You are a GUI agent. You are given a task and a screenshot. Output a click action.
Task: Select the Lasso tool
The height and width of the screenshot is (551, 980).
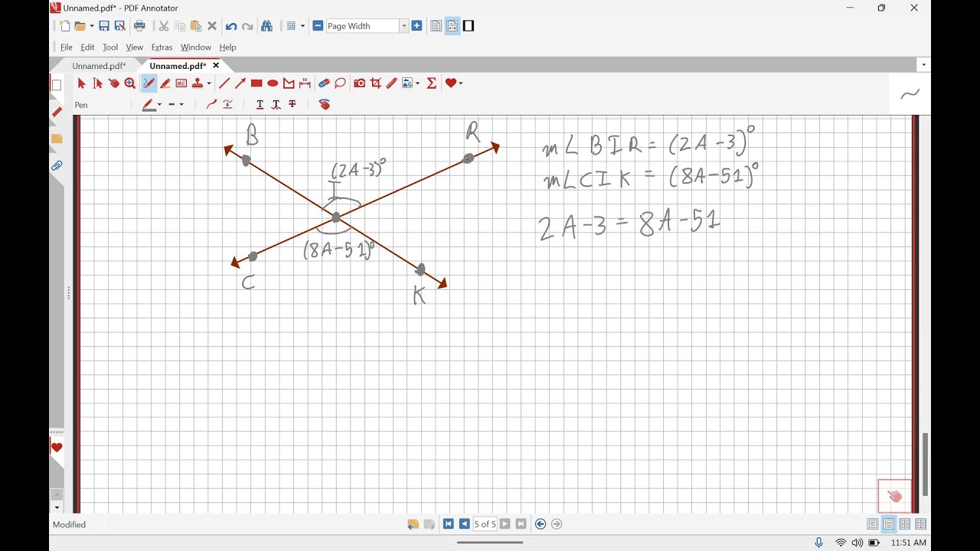tap(340, 83)
